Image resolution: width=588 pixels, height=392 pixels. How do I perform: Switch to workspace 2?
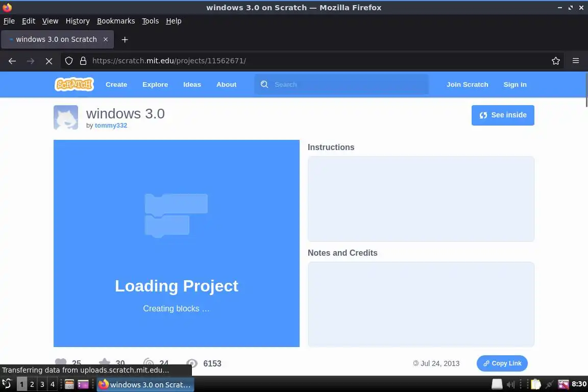[x=32, y=384]
